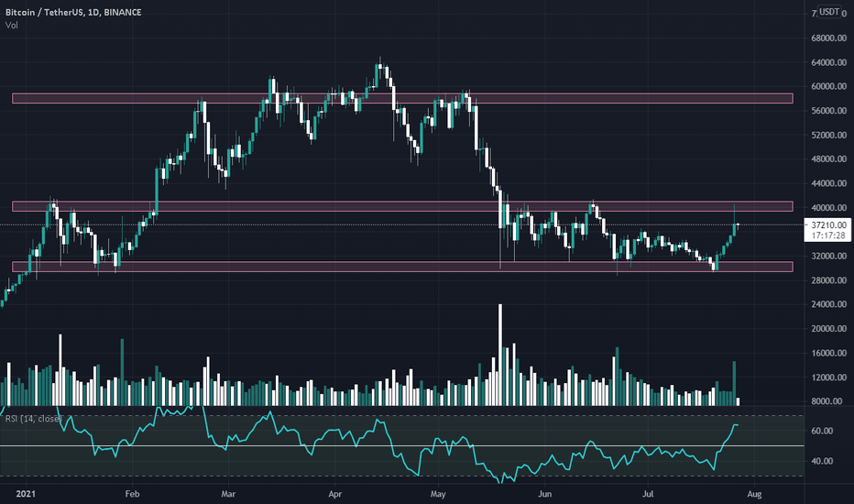Select the pink rectangle zone near 30000
Viewport: 854px width, 504px height.
tap(402, 267)
